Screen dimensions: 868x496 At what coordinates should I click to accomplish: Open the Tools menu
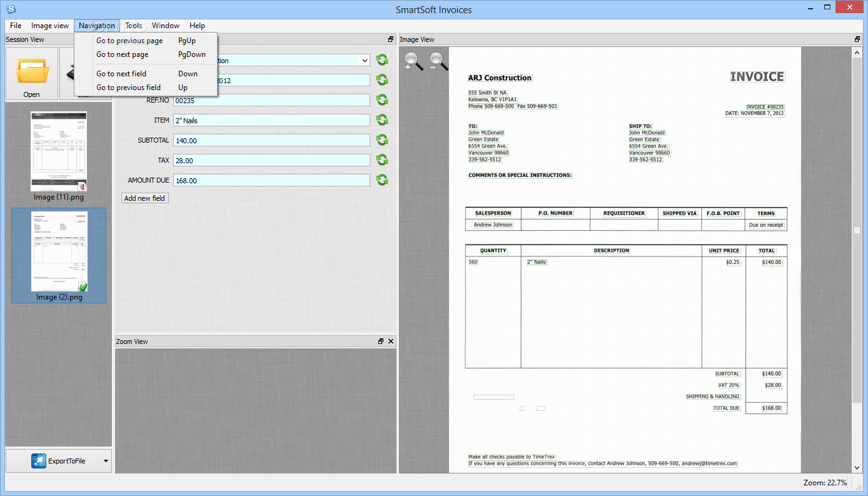point(133,26)
